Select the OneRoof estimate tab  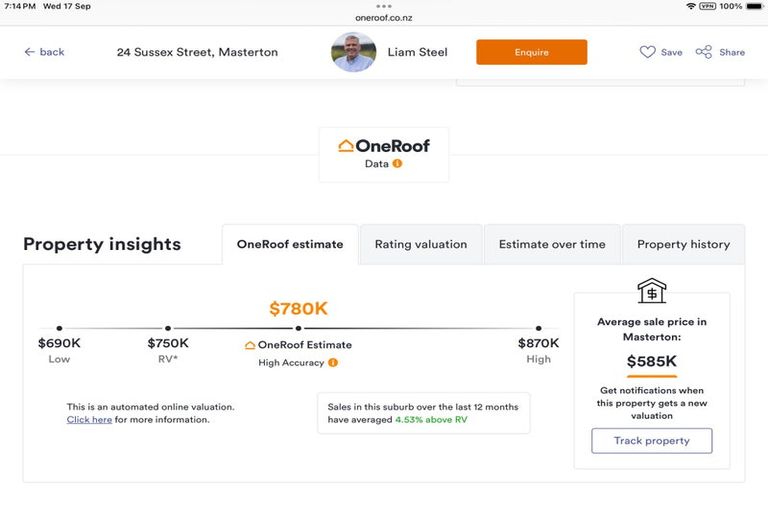click(290, 244)
